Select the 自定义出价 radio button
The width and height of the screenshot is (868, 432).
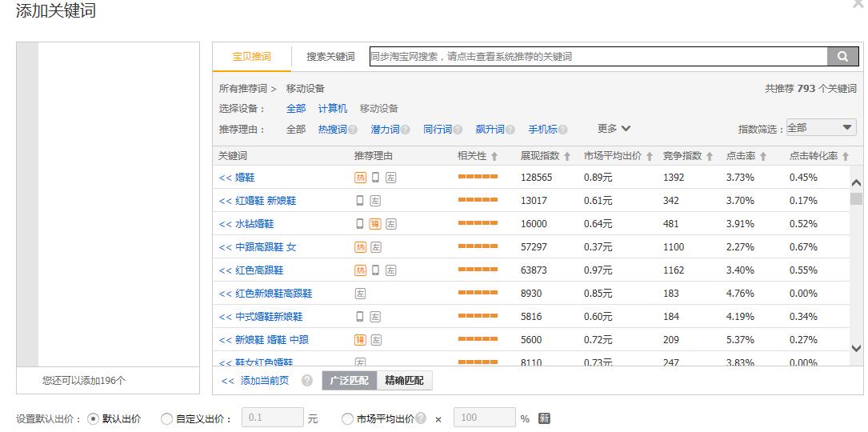(166, 418)
